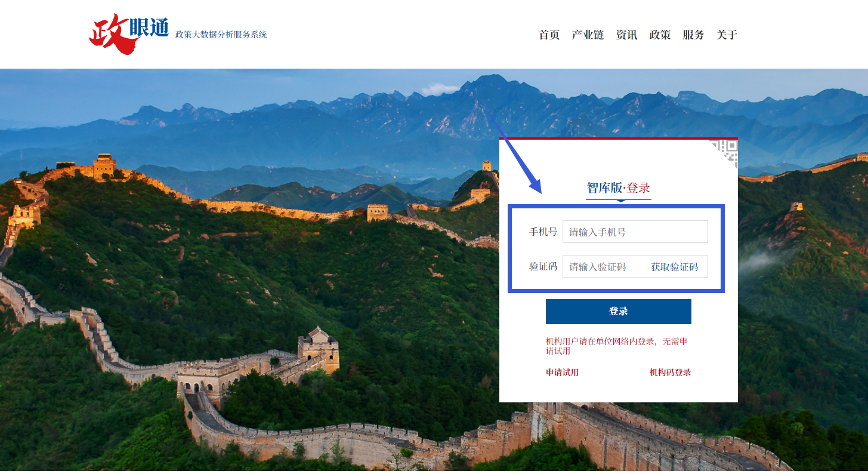
Task: Select the 智库版·登录 tab heading
Action: point(619,188)
